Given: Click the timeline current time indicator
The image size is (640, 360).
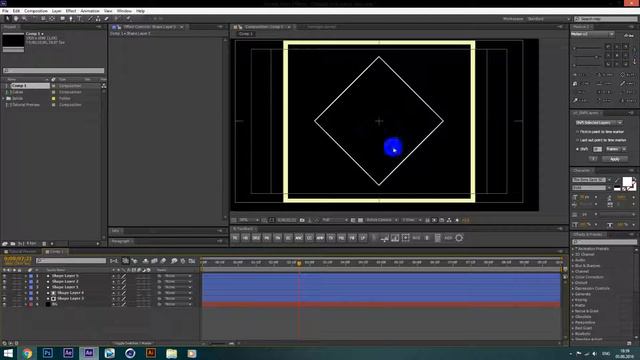Looking at the screenshot, I should 299,263.
